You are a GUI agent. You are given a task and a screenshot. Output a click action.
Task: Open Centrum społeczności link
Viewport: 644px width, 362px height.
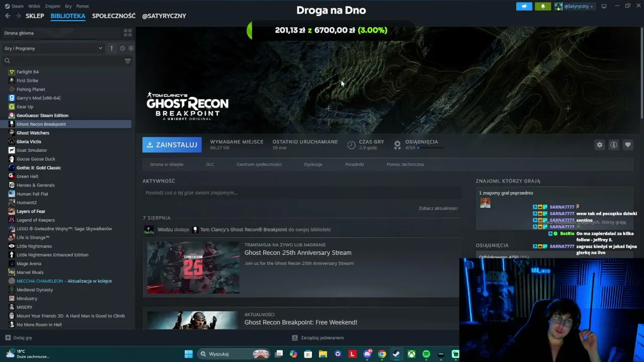259,164
